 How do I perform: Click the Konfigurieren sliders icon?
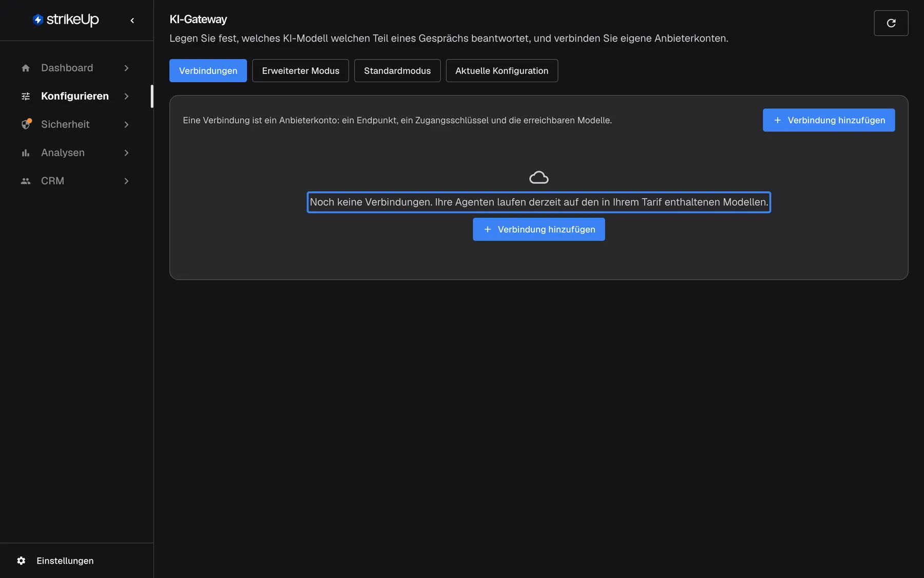coord(26,96)
